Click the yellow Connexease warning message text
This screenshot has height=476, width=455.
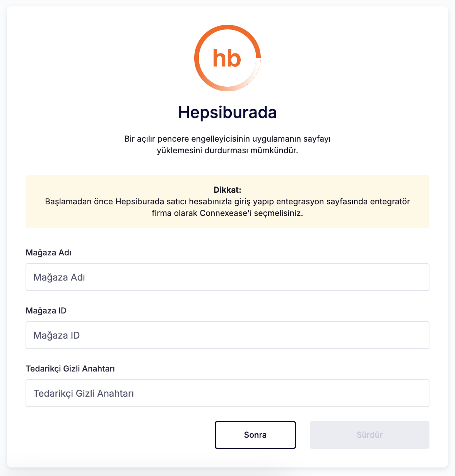click(x=227, y=207)
